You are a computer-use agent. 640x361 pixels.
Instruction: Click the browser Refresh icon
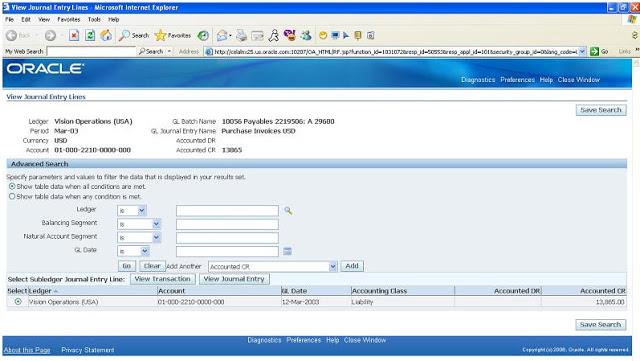pos(90,36)
